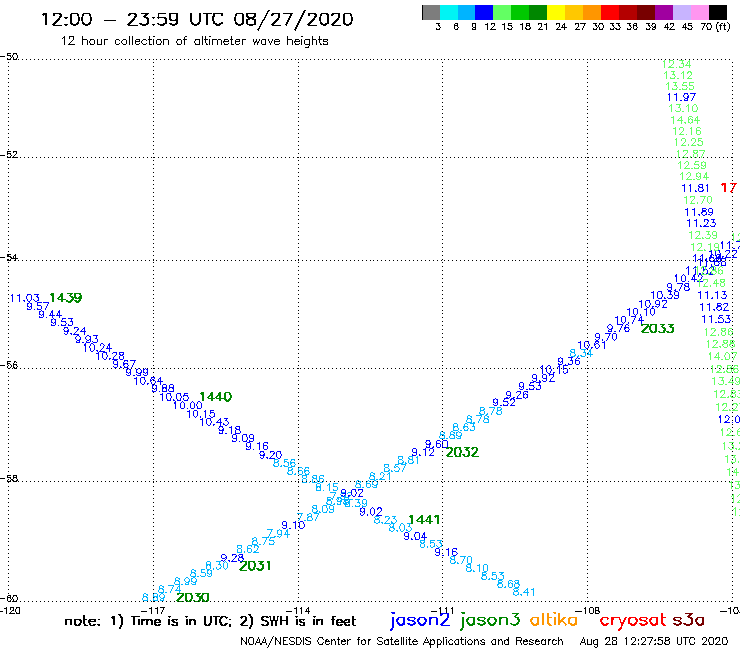
Task: Select the wave height value 12.34
Action: tap(676, 64)
